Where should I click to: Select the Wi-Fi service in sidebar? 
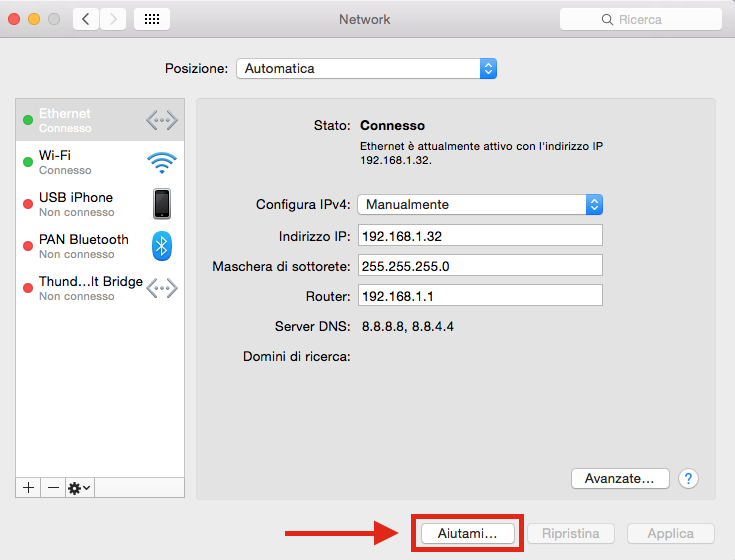click(x=100, y=162)
